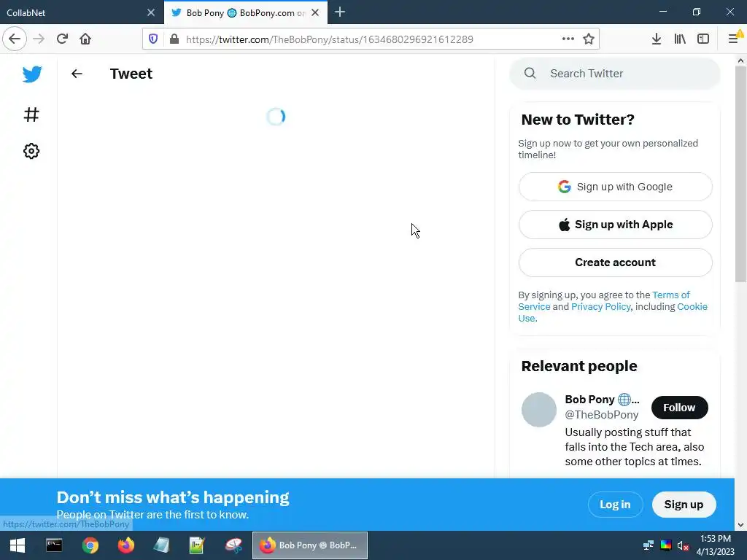Screen dimensions: 747x560
Task: Reload the current page
Action: pyautogui.click(x=63, y=39)
